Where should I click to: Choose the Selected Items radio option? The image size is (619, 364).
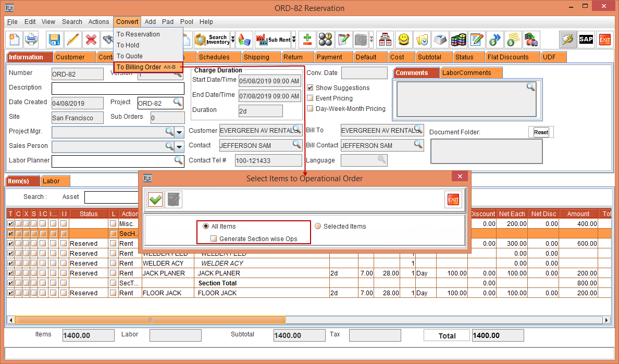319,227
